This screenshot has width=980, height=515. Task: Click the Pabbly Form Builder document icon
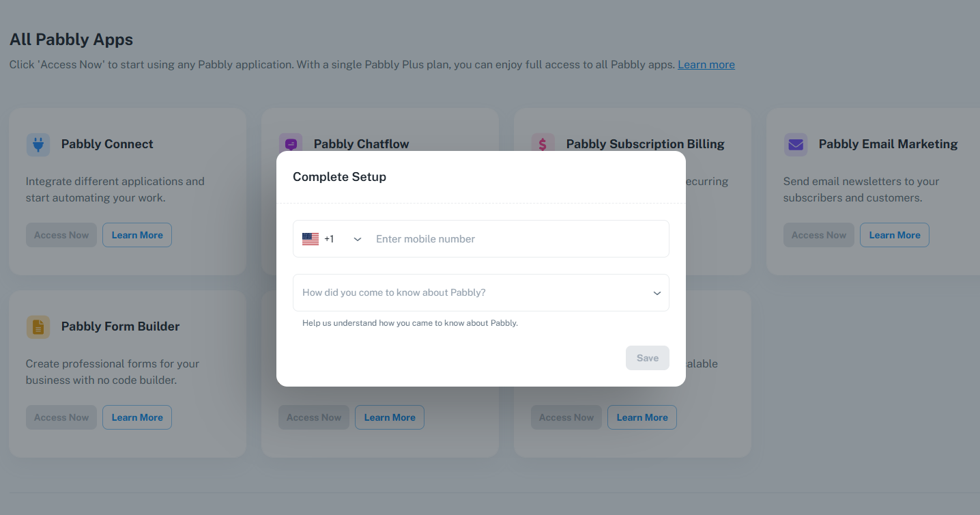coord(38,326)
